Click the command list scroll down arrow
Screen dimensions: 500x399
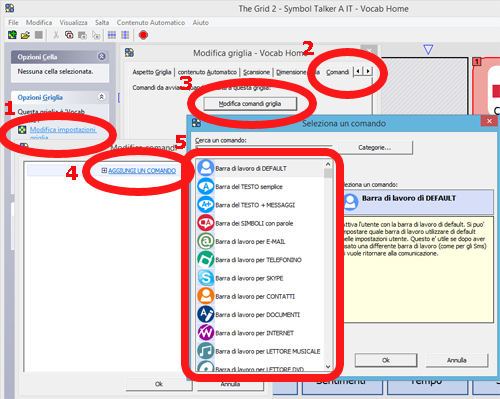[x=328, y=367]
